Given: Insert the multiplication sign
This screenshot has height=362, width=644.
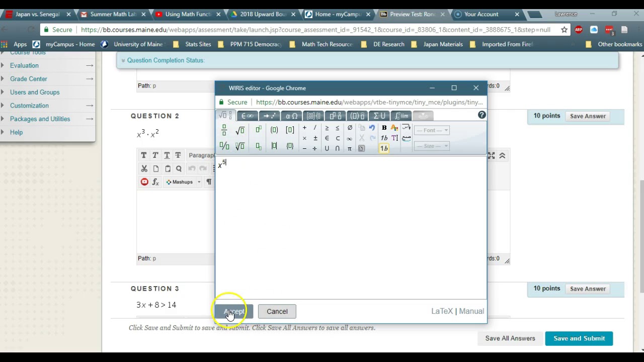Looking at the screenshot, I should pyautogui.click(x=304, y=138).
